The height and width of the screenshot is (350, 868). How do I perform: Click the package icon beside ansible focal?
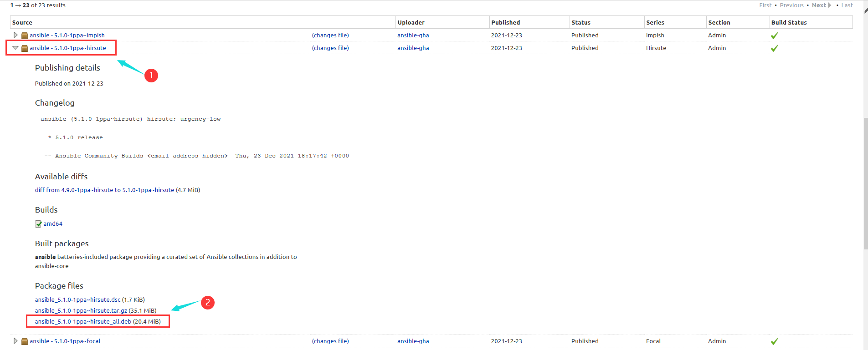point(25,341)
